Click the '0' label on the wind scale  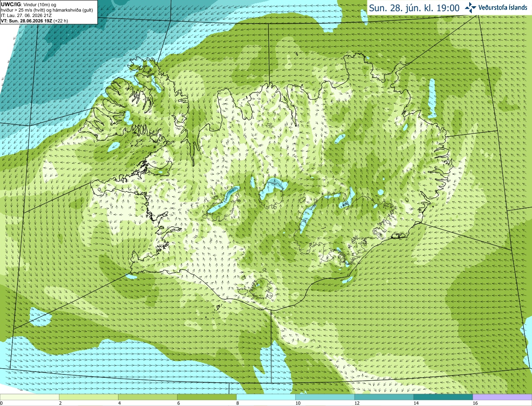[x=1, y=403]
